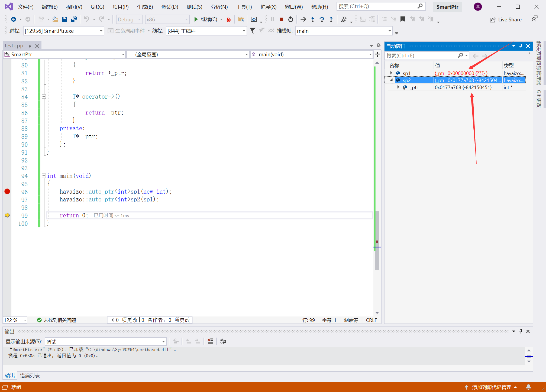
Task: Click the Step Out up-arrow icon
Action: pos(331,19)
